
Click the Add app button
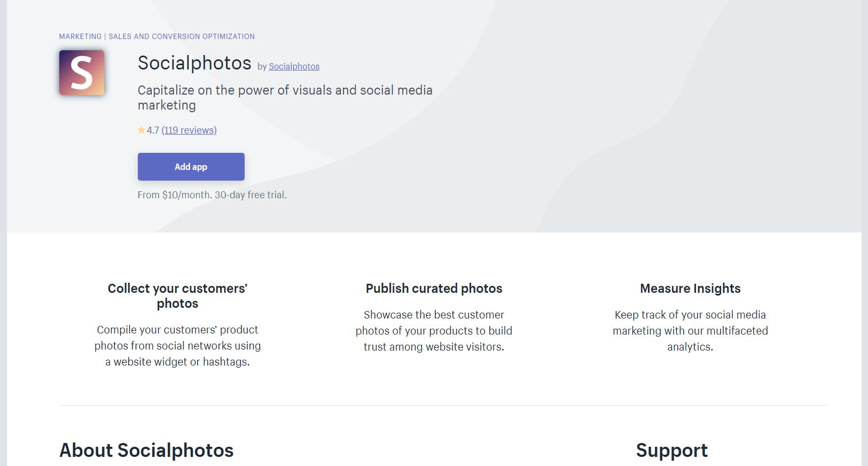pos(191,167)
